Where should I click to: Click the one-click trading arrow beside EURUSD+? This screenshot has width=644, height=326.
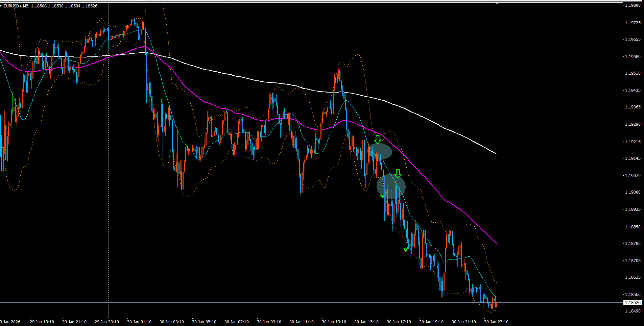point(1,6)
